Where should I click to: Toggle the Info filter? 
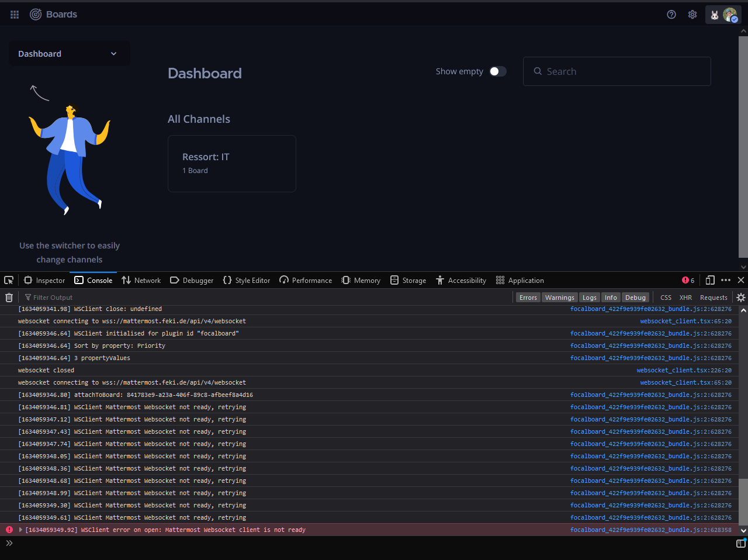coord(611,298)
